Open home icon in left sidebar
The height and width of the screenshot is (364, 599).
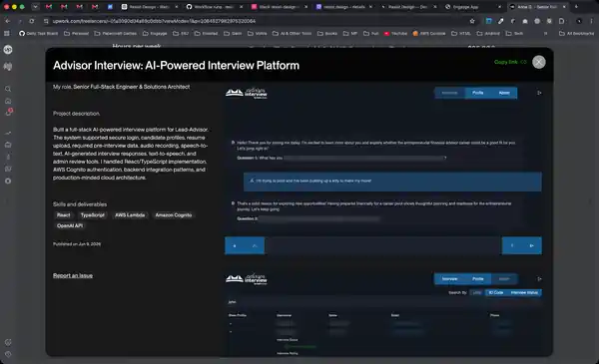click(8, 101)
